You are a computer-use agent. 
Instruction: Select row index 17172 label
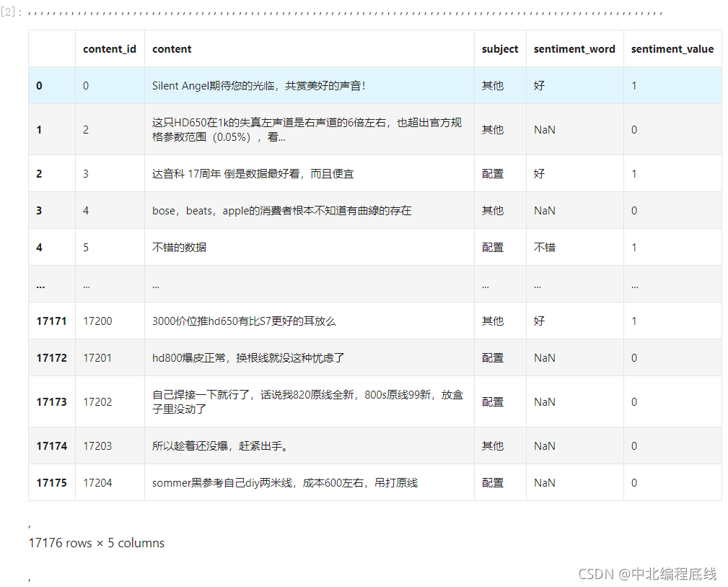(x=52, y=358)
